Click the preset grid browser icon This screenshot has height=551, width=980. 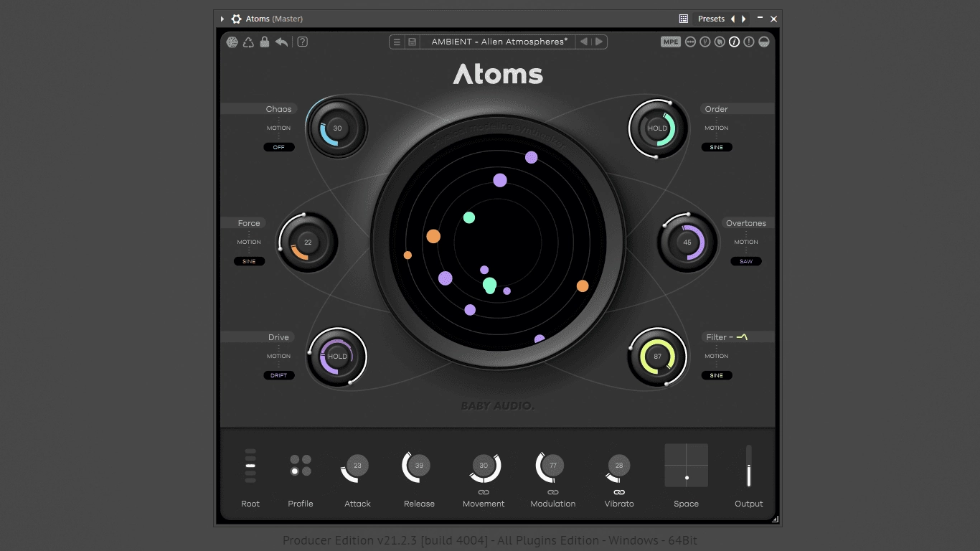tap(684, 19)
